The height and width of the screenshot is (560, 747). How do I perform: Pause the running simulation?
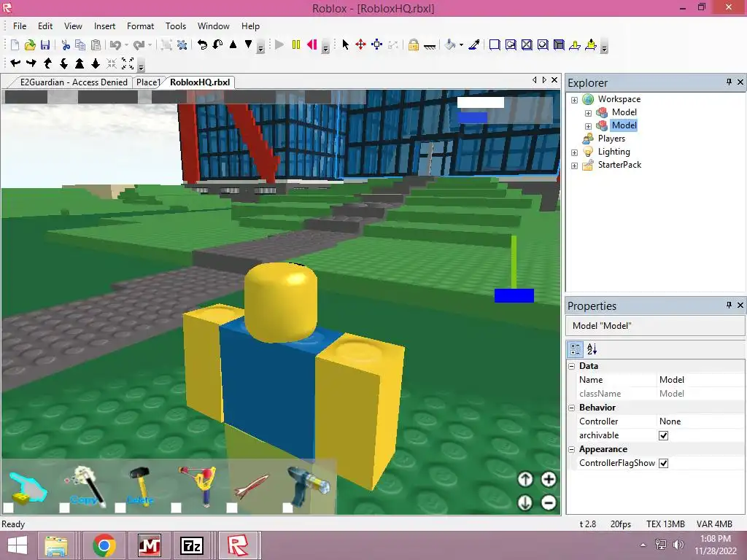[x=296, y=44]
